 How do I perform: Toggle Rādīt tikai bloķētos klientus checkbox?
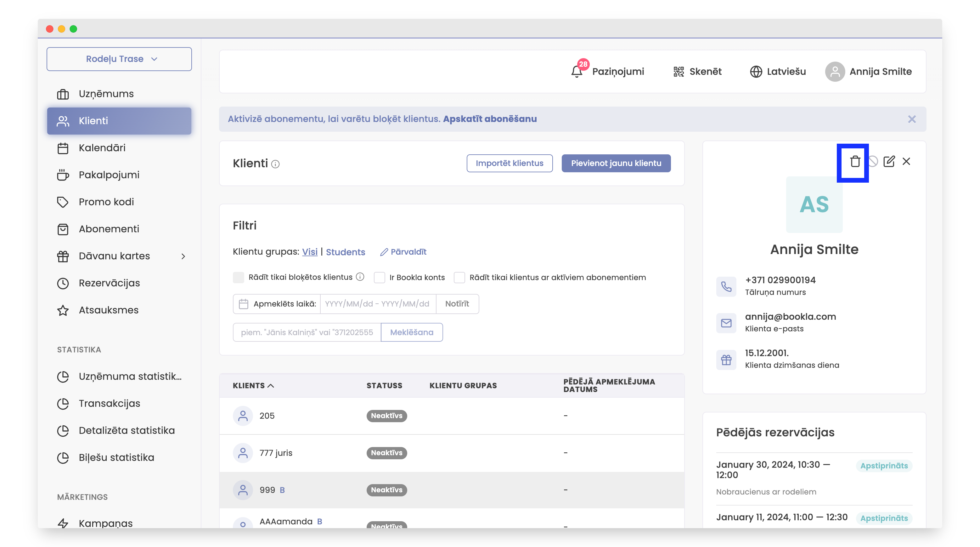click(x=239, y=278)
